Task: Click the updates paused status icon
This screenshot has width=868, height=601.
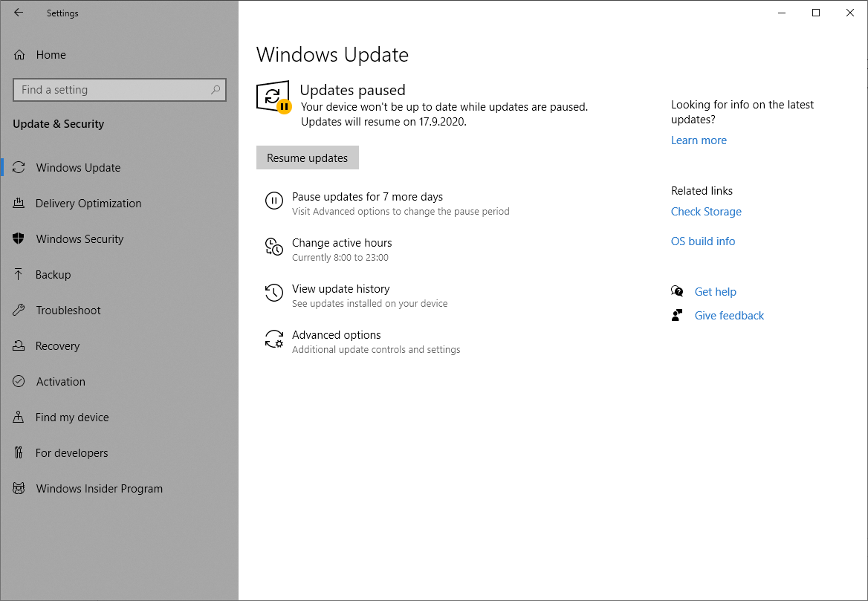Action: (273, 97)
